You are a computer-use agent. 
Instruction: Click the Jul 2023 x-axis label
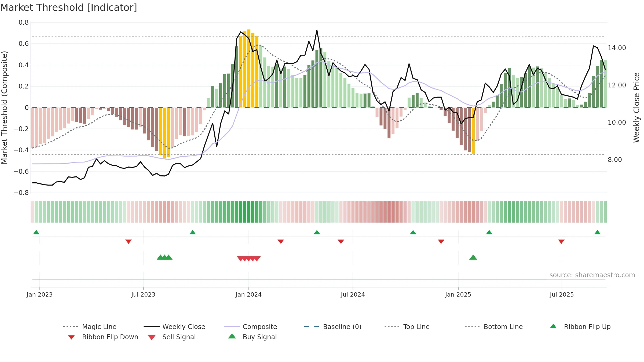pyautogui.click(x=143, y=294)
